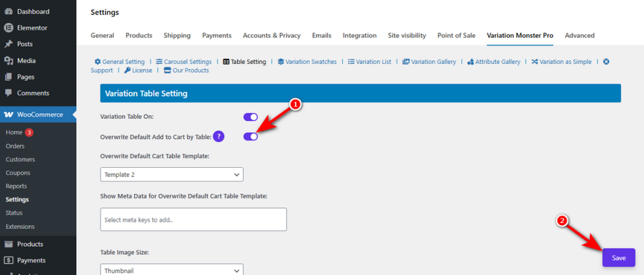Viewport: 644px width, 275px height.
Task: Open the Variation Gallery link
Action: click(x=433, y=62)
